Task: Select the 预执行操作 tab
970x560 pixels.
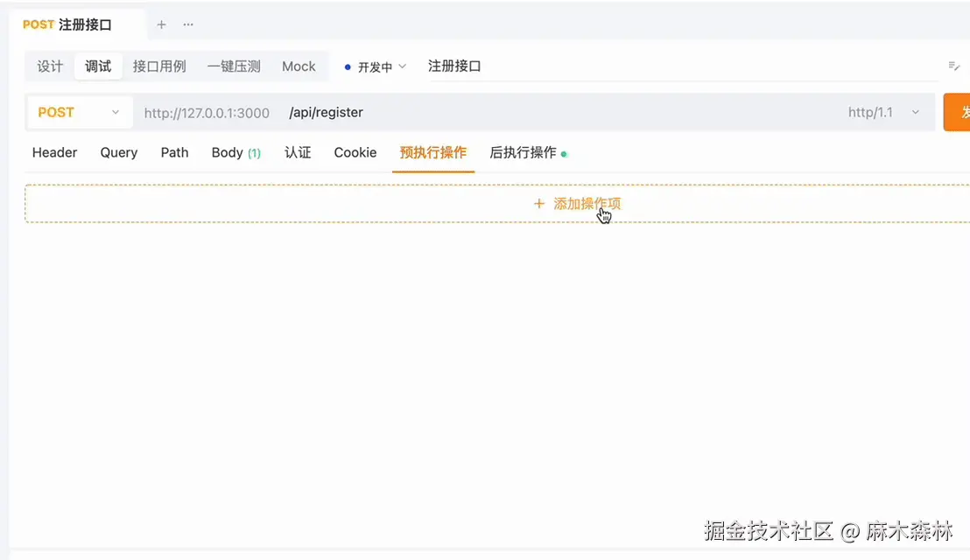Action: click(x=433, y=152)
